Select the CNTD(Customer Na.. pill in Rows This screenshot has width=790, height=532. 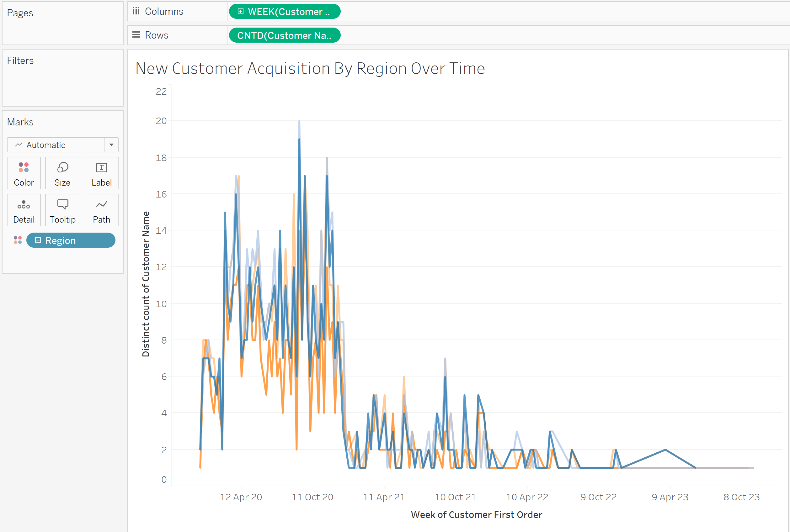(284, 35)
